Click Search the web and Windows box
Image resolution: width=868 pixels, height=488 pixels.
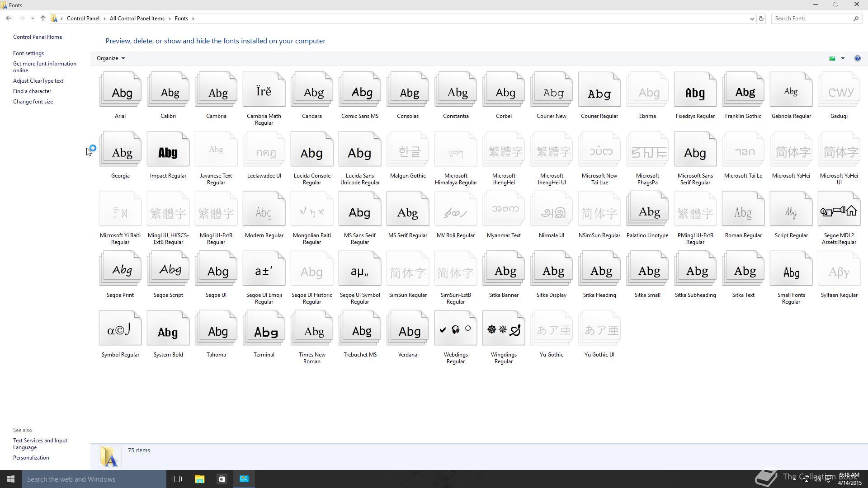pos(94,479)
